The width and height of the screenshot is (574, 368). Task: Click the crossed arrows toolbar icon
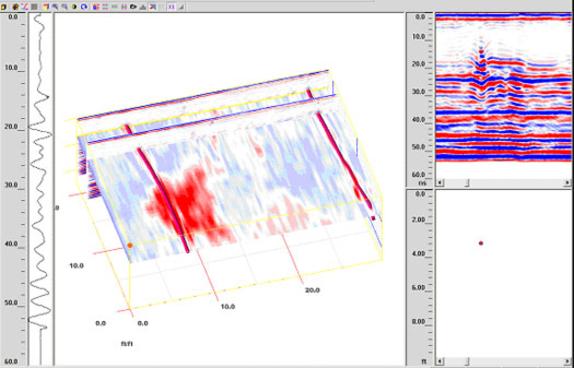pyautogui.click(x=153, y=7)
